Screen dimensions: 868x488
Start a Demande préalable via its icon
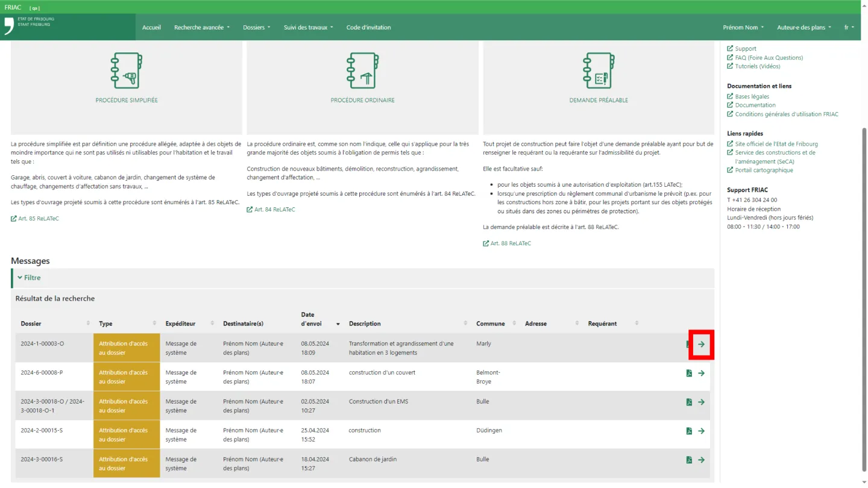click(599, 71)
